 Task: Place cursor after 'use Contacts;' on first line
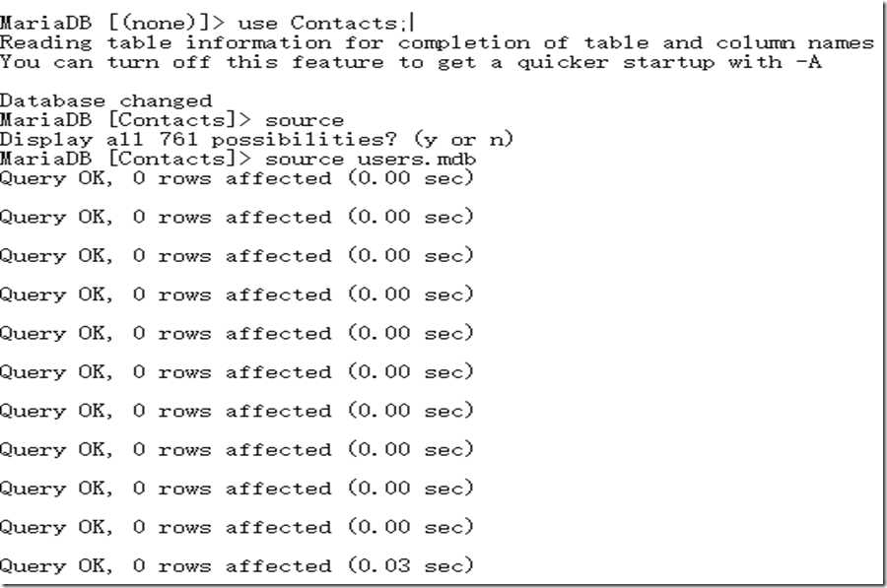(x=410, y=24)
